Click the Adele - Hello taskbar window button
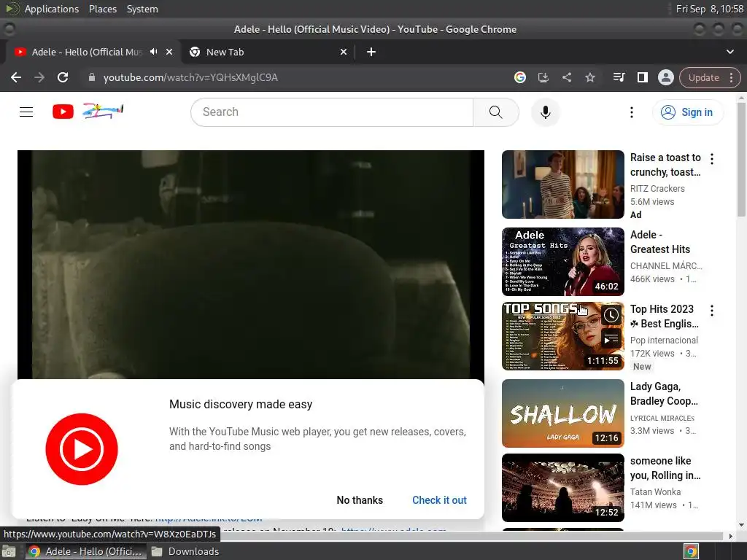 click(x=85, y=551)
